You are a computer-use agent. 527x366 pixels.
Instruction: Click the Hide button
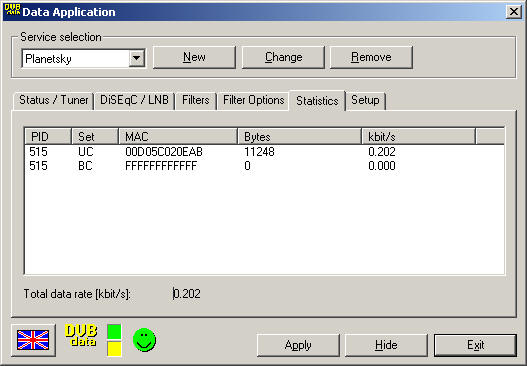386,345
